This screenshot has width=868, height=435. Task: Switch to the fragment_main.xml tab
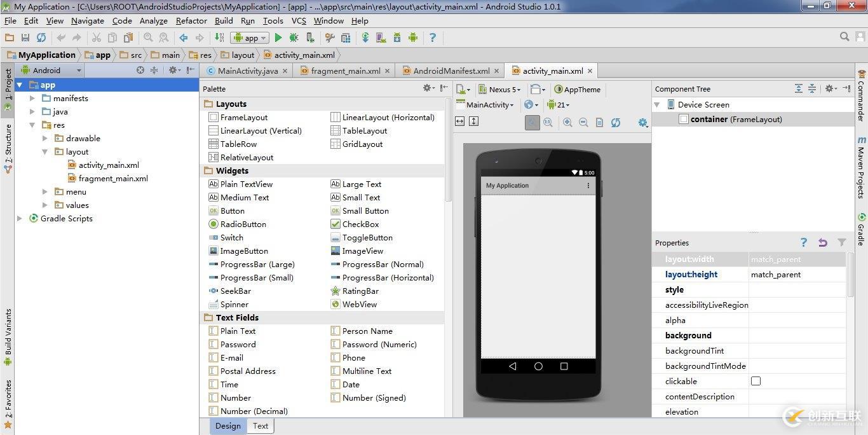344,71
